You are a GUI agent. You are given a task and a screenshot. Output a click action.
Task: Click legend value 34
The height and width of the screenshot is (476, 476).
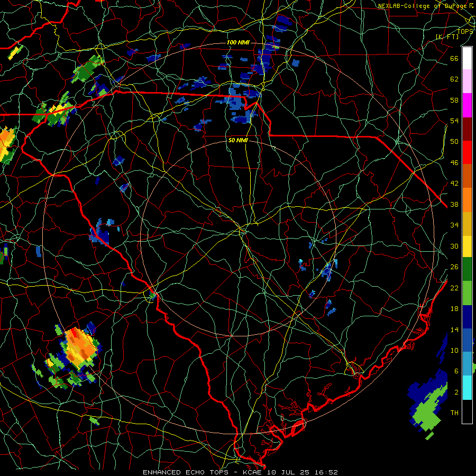454,225
